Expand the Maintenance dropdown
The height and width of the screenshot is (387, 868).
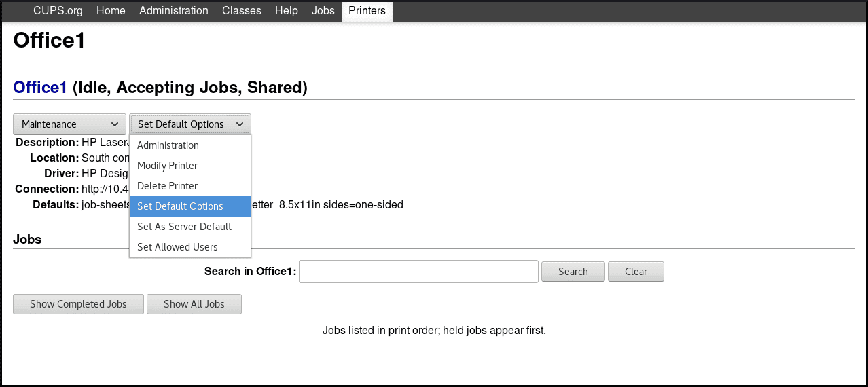(69, 124)
